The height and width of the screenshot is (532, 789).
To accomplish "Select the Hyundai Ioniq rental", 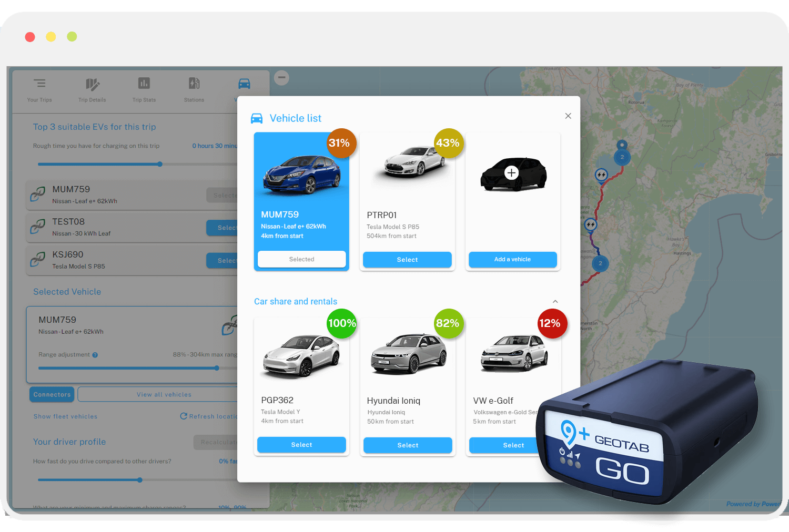I will (x=408, y=445).
